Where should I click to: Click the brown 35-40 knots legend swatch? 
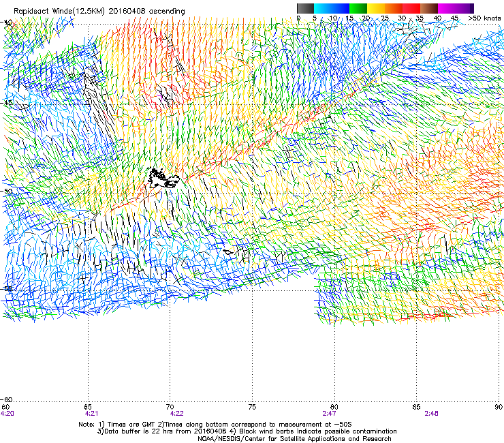pyautogui.click(x=429, y=8)
